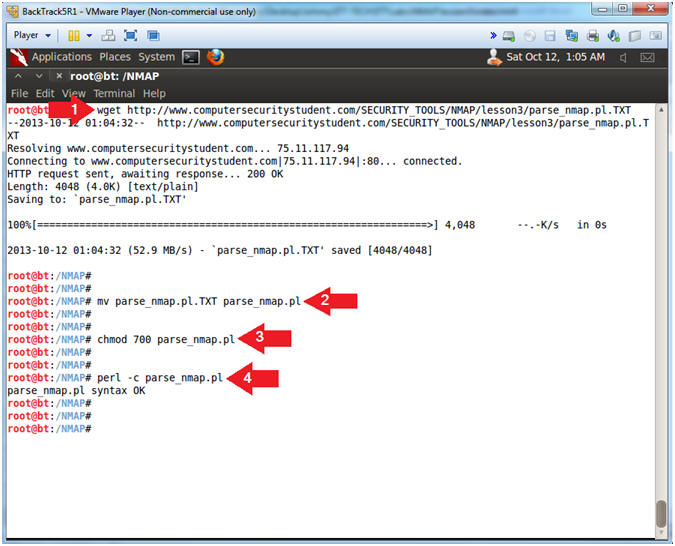Viewport: 675px width, 546px height.
Task: Open the Places menu
Action: coord(115,57)
